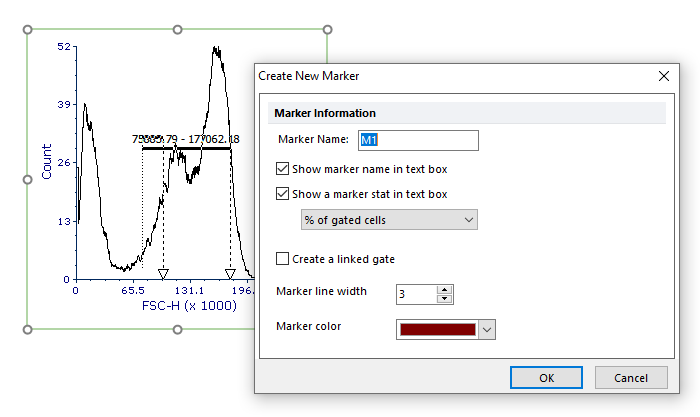The width and height of the screenshot is (700, 417).
Task: Click the dark red Marker color swatch
Action: [x=437, y=329]
